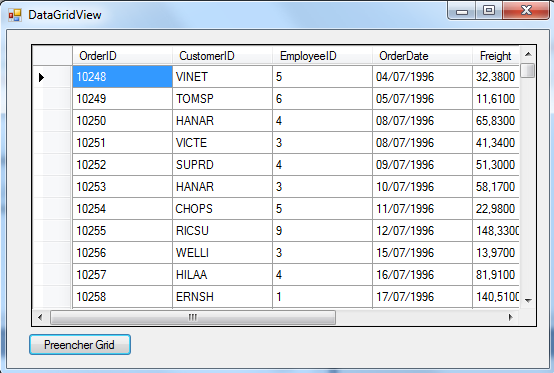The image size is (554, 373).
Task: Select the SUPRD customer cell
Action: click(222, 165)
